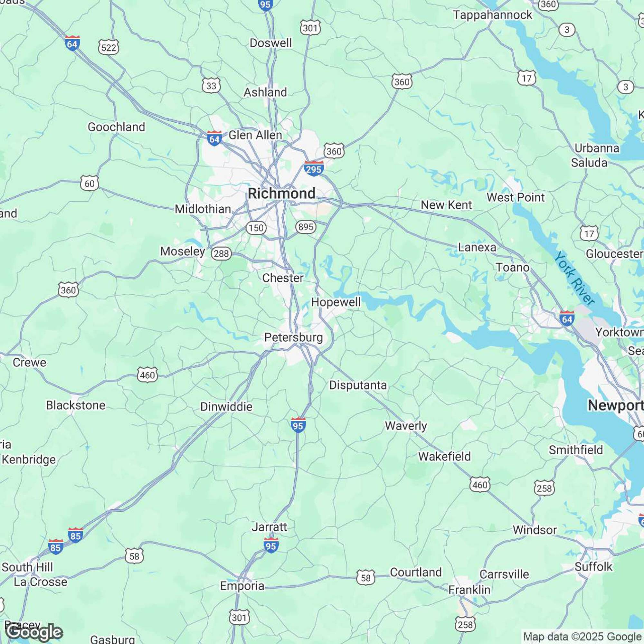Click the I-64 shield near Glen Allen

[x=214, y=138]
